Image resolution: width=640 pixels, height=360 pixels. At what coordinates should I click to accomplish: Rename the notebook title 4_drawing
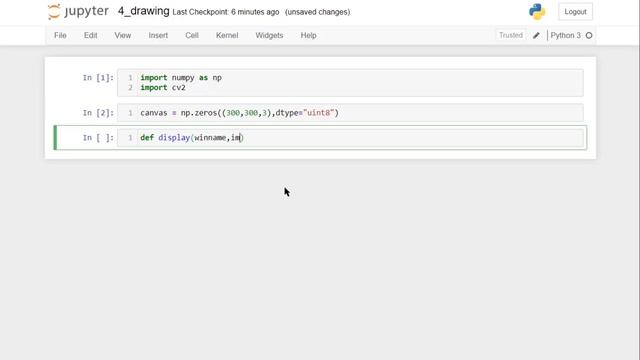tap(144, 11)
